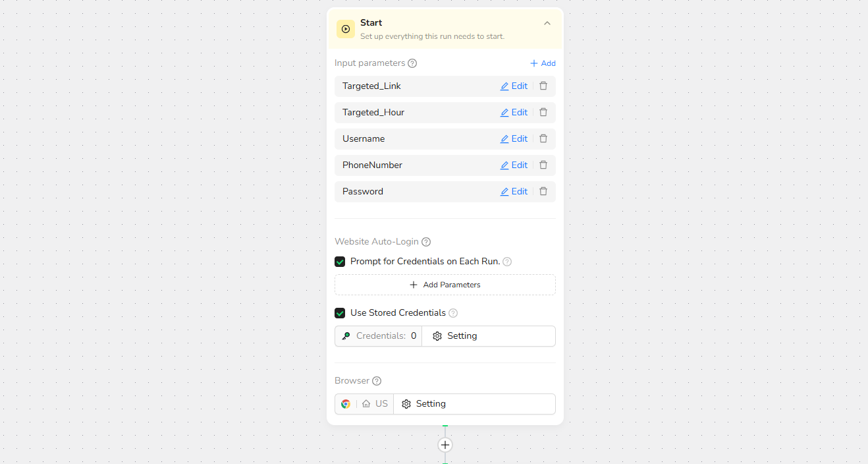868x464 pixels.
Task: Open stored credentials Setting
Action: coord(455,336)
